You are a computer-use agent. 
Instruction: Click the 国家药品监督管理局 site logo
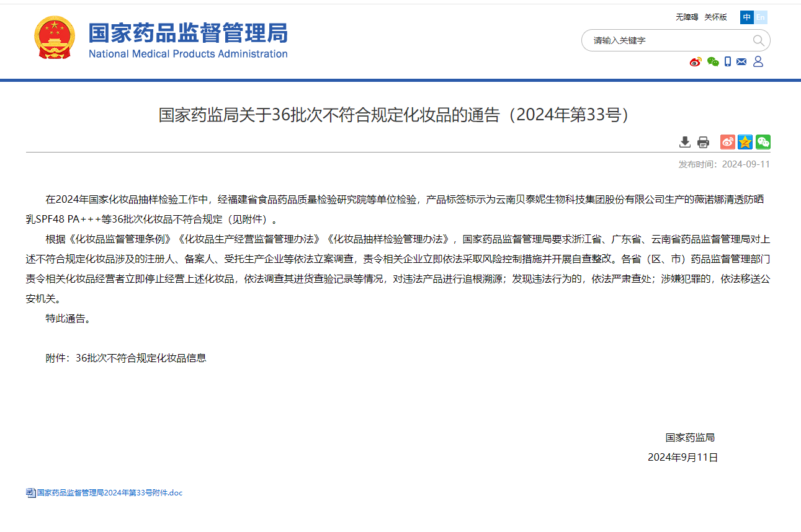point(188,40)
